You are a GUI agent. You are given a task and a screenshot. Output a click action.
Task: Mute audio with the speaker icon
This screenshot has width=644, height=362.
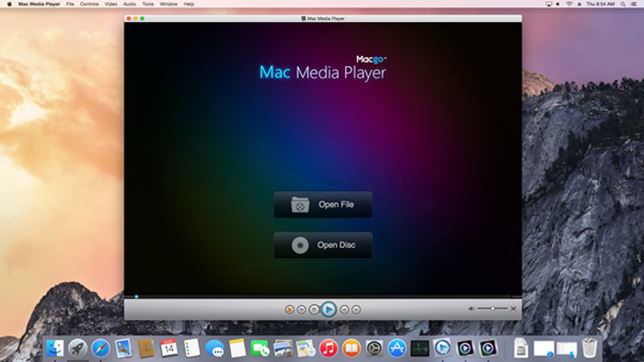point(471,309)
